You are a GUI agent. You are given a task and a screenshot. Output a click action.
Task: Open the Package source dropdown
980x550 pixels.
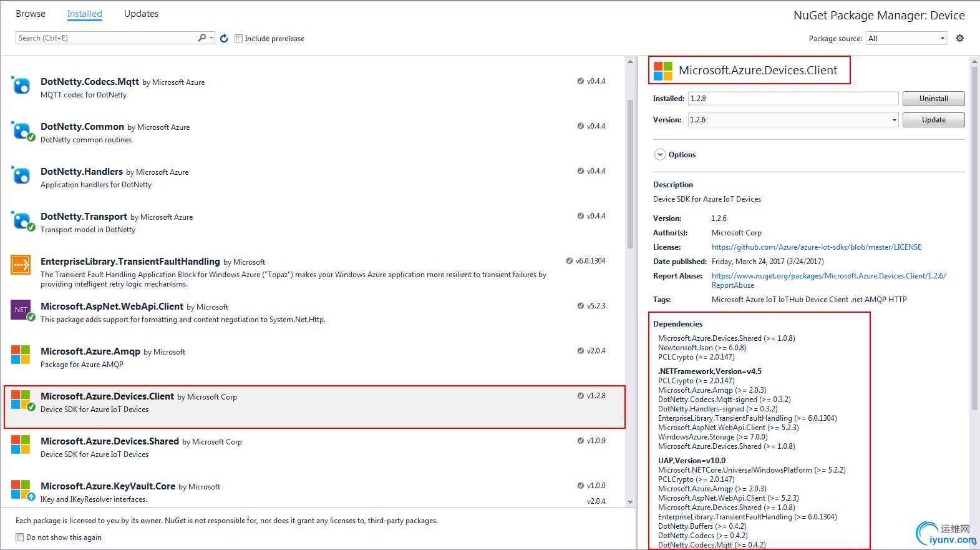click(906, 38)
